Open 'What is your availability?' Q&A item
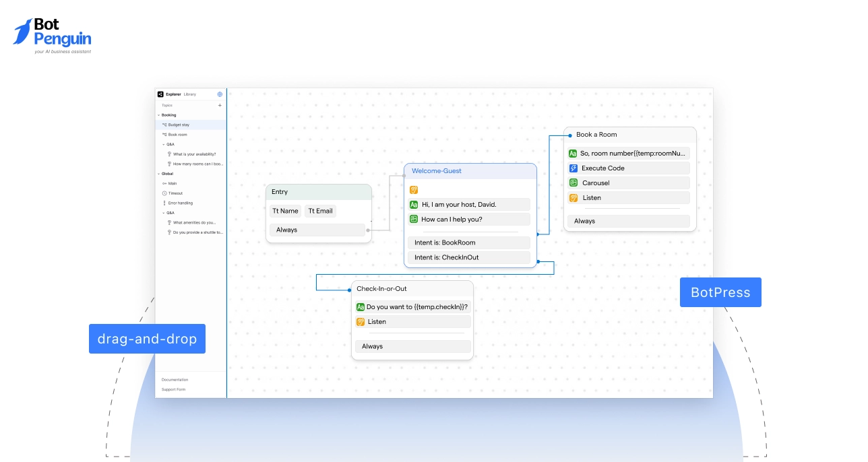The height and width of the screenshot is (462, 868). [194, 154]
